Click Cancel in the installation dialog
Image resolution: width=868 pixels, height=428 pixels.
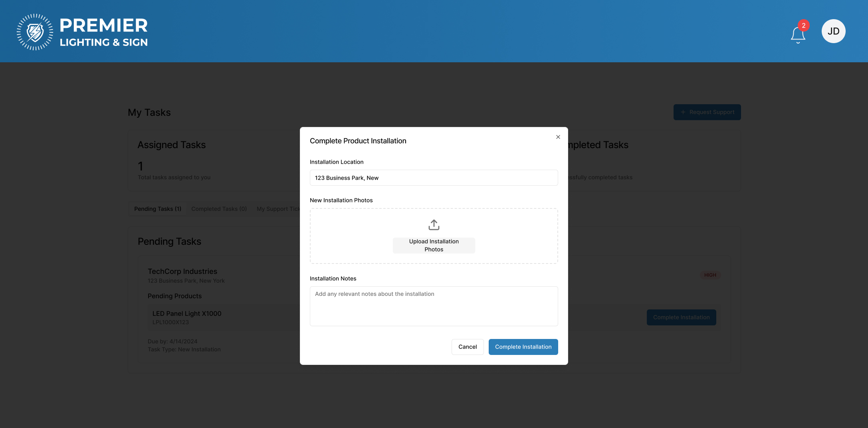467,347
